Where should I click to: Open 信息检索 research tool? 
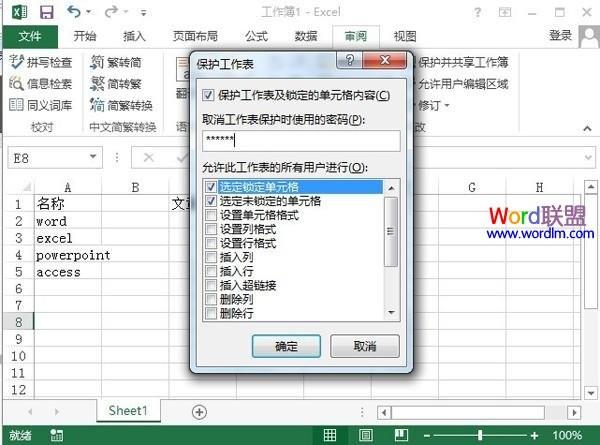[x=41, y=83]
